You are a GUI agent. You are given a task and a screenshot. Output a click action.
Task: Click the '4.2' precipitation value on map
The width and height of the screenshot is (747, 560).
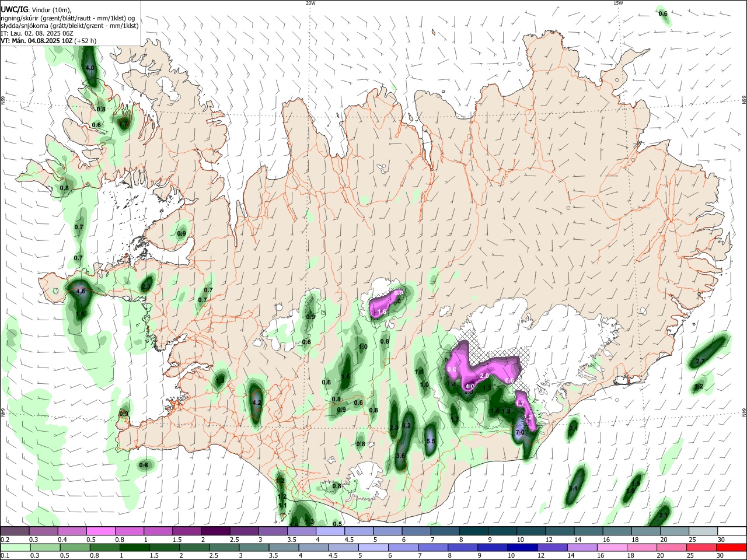click(256, 402)
